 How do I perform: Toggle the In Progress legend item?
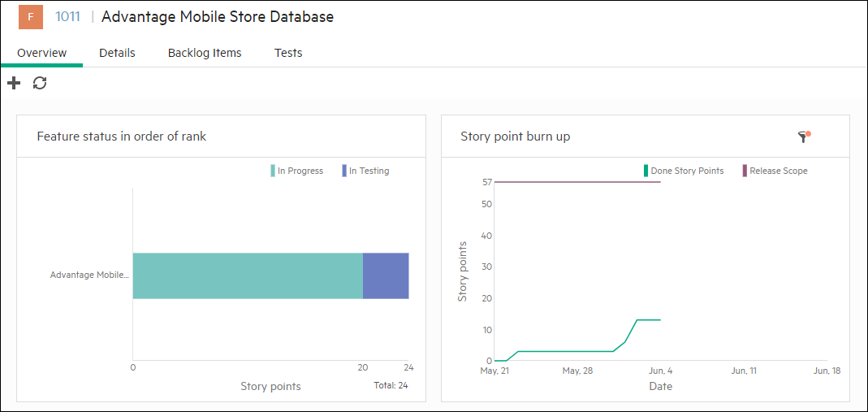pos(299,171)
